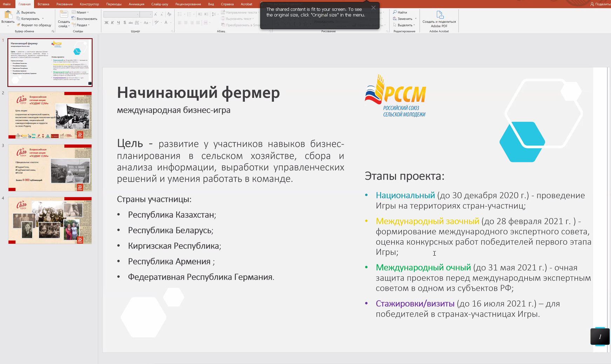Viewport: 611px width, 364px height.
Task: Open text highlight color picker
Action: tap(157, 22)
